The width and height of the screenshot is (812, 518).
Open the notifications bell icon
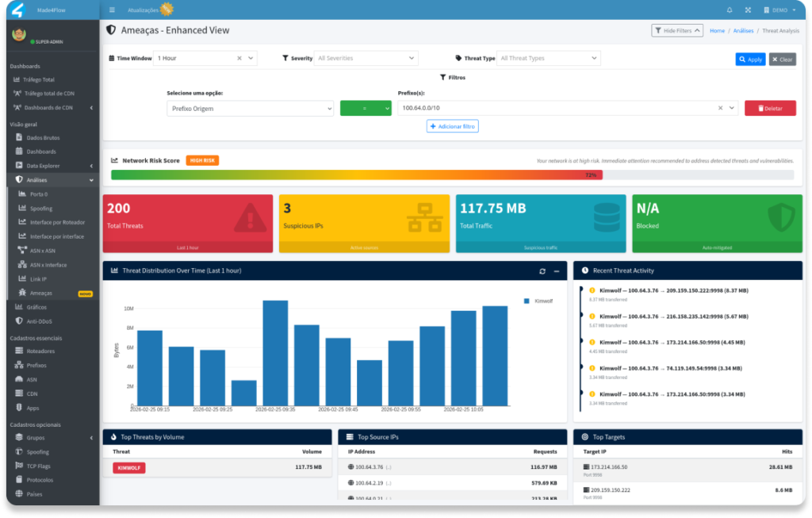730,10
